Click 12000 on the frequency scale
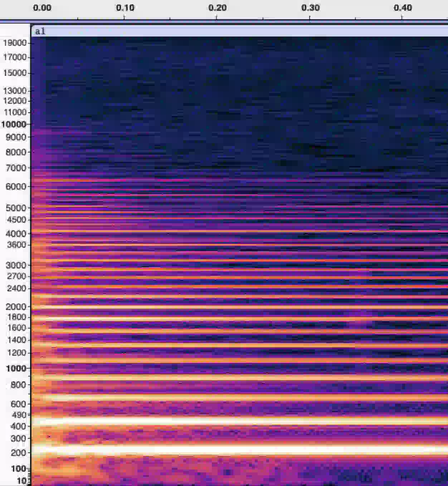 [15, 101]
